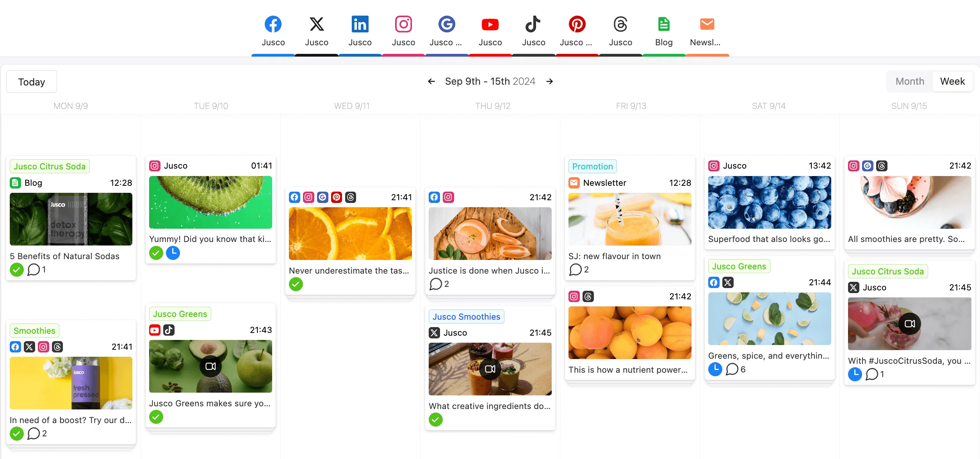Image resolution: width=980 pixels, height=459 pixels.
Task: Expand the Jusco Smoothies campaign label
Action: tap(466, 316)
